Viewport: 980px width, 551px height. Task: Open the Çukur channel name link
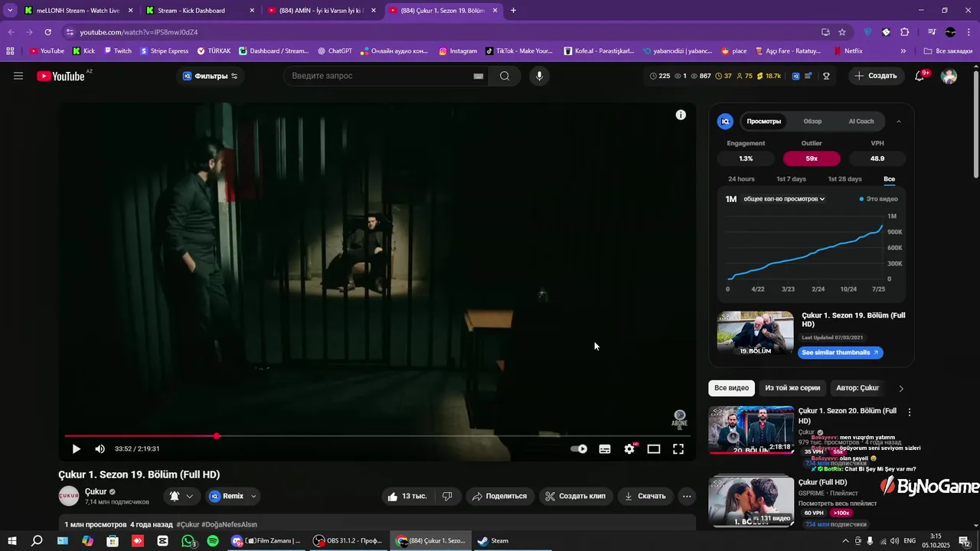(96, 491)
